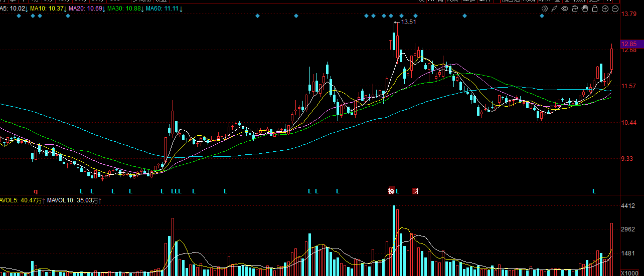Open the toolbox icon
This screenshot has height=276, width=644.
click(575, 9)
